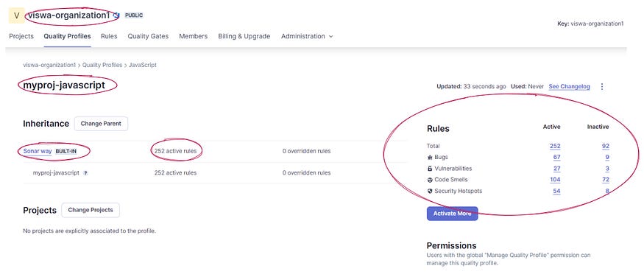Click 'No projects are explicitly associated' message
Screen dimensions: 644x277
click(x=90, y=231)
